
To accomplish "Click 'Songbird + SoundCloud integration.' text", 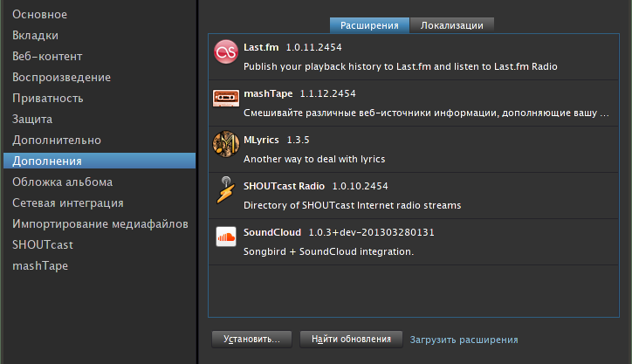I will (x=328, y=252).
